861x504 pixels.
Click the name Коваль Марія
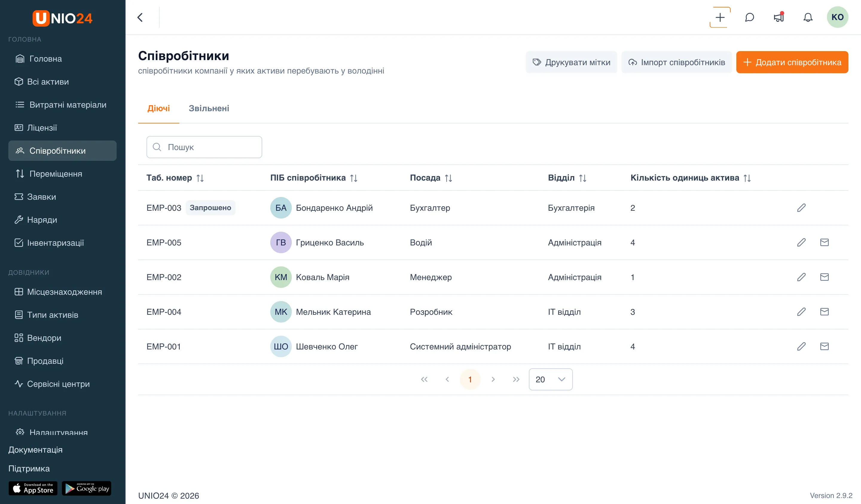click(x=322, y=277)
